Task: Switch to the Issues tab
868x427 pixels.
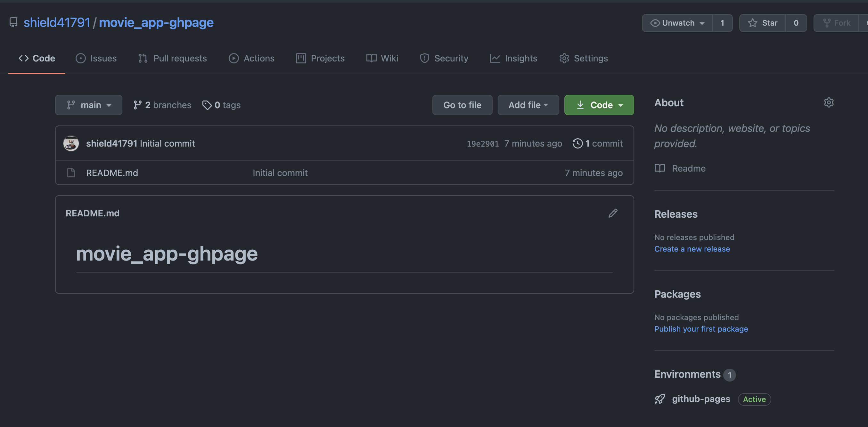Action: tap(96, 58)
